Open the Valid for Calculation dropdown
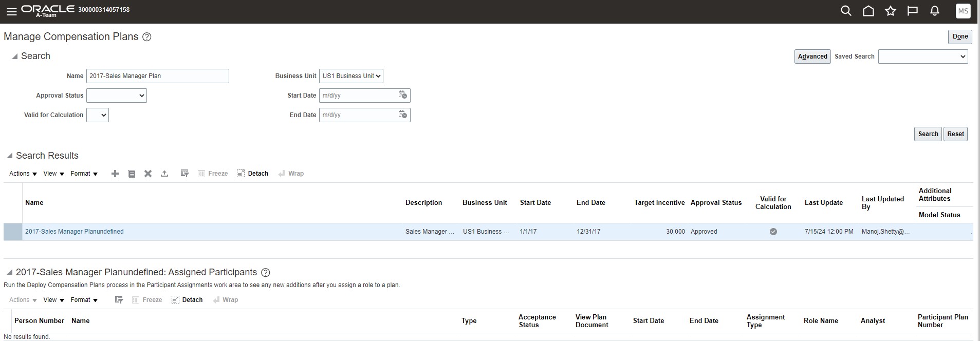980x341 pixels. pos(98,115)
